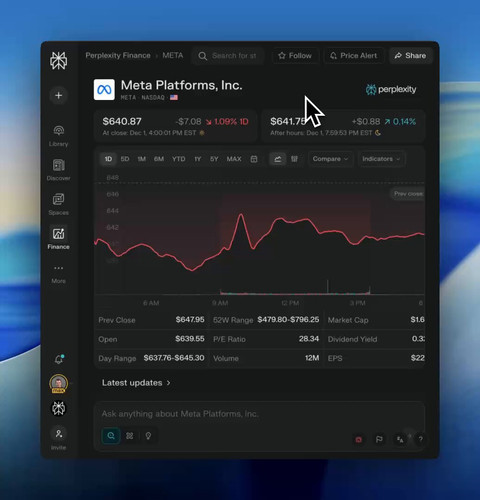Image resolution: width=480 pixels, height=500 pixels.
Task: Open help with the question mark button
Action: 420,439
